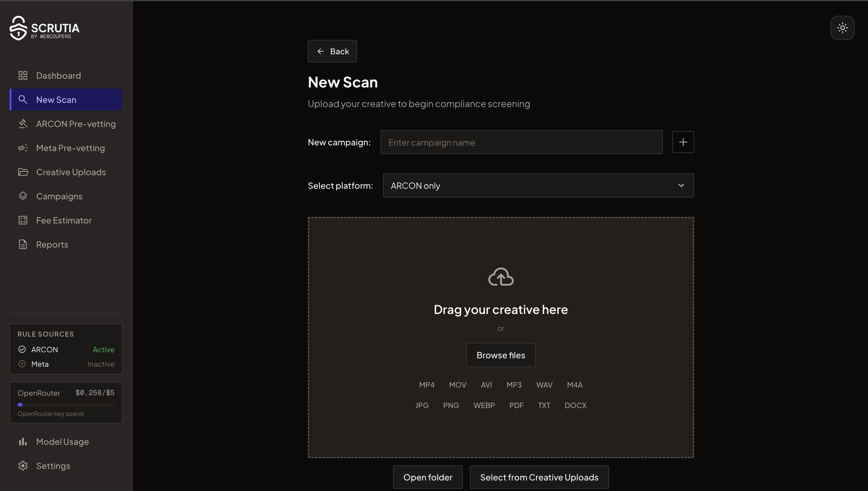Viewport: 868px width, 491px height.
Task: Click the Model Usage bar chart icon
Action: pos(23,442)
